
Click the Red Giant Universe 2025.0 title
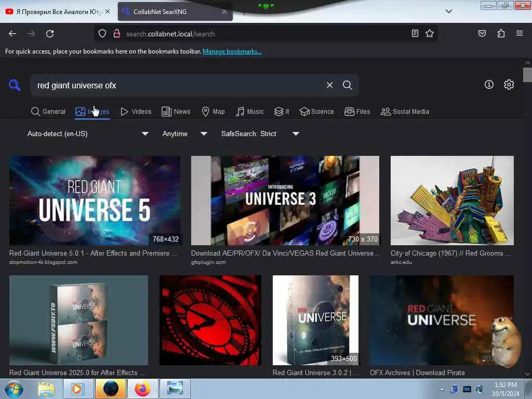pyautogui.click(x=77, y=373)
